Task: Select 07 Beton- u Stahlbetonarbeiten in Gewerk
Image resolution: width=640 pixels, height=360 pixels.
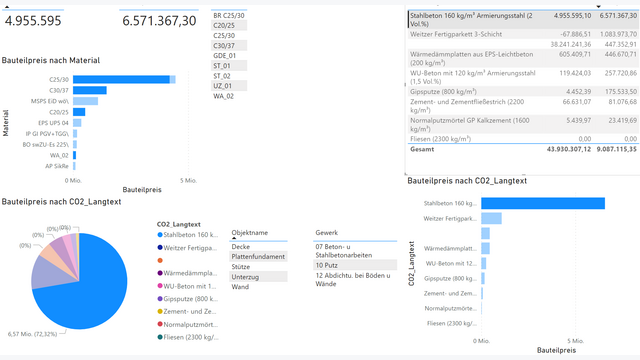Action: (x=355, y=251)
